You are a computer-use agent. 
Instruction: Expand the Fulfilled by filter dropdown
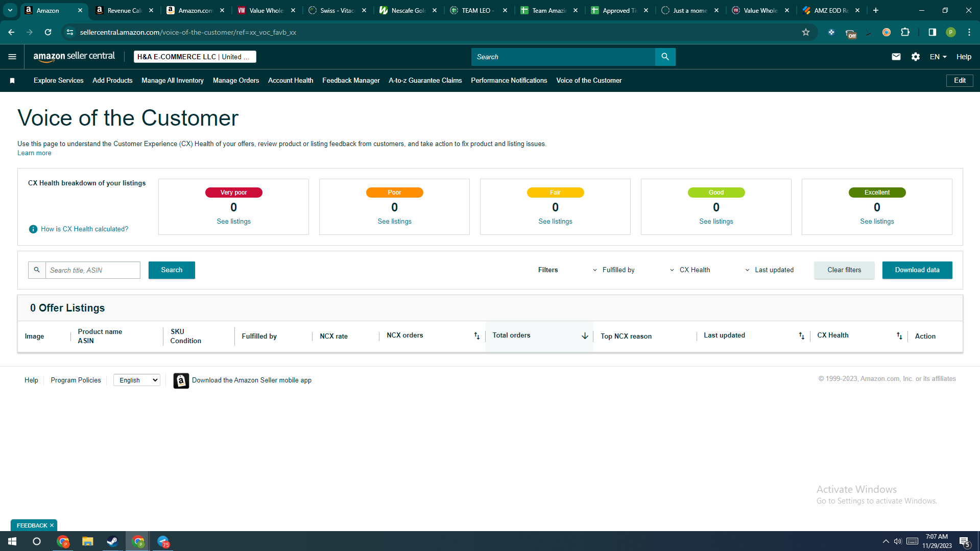click(x=613, y=270)
